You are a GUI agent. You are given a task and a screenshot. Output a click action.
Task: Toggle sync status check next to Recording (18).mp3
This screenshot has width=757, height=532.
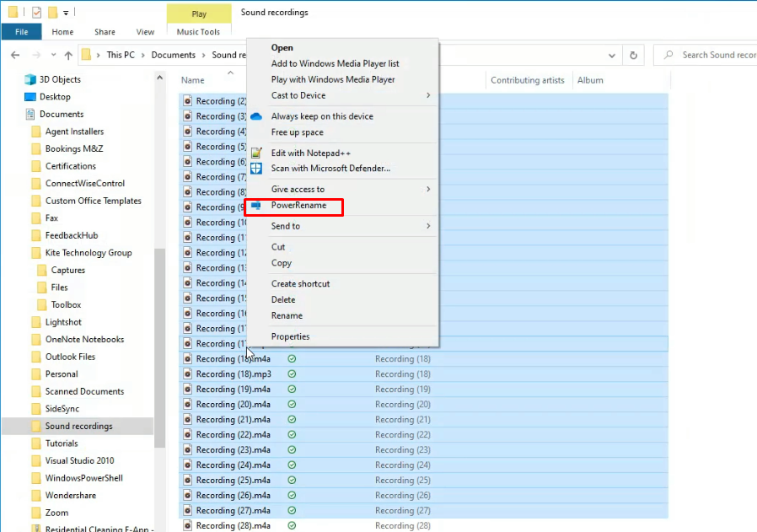coord(292,373)
